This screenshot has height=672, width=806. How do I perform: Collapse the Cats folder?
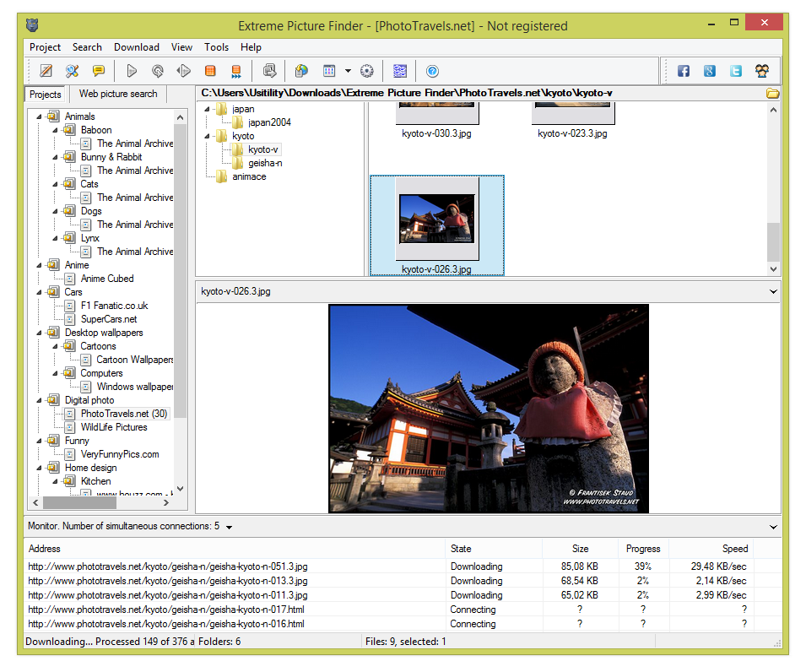click(x=55, y=184)
